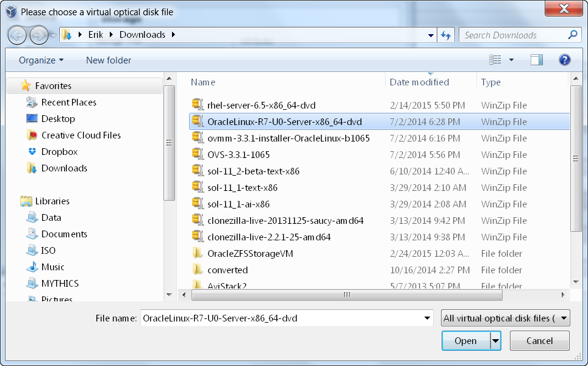Select clonezilla-live-2.2.1-25-amd64 file icon
The image size is (588, 366).
coord(197,236)
